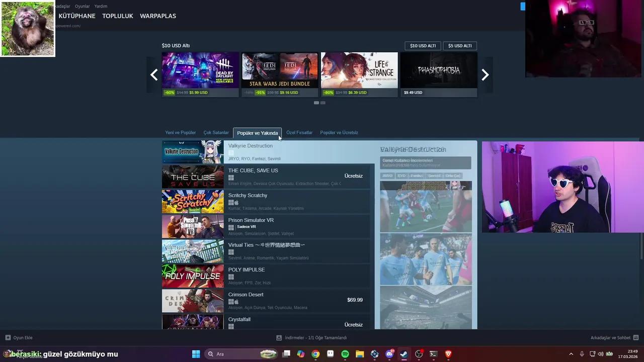Open Google Chrome from the taskbar
This screenshot has width=644, height=362.
(315, 354)
